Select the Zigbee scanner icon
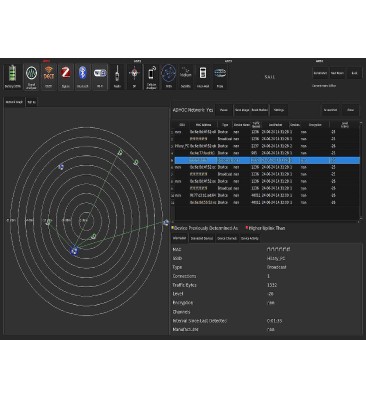The height and width of the screenshot is (398, 366). coord(66,77)
